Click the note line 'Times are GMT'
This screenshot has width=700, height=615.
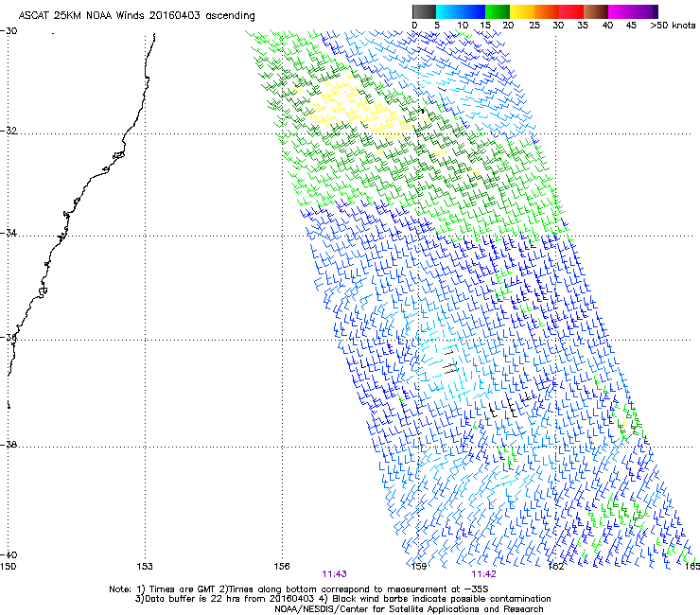point(183,589)
